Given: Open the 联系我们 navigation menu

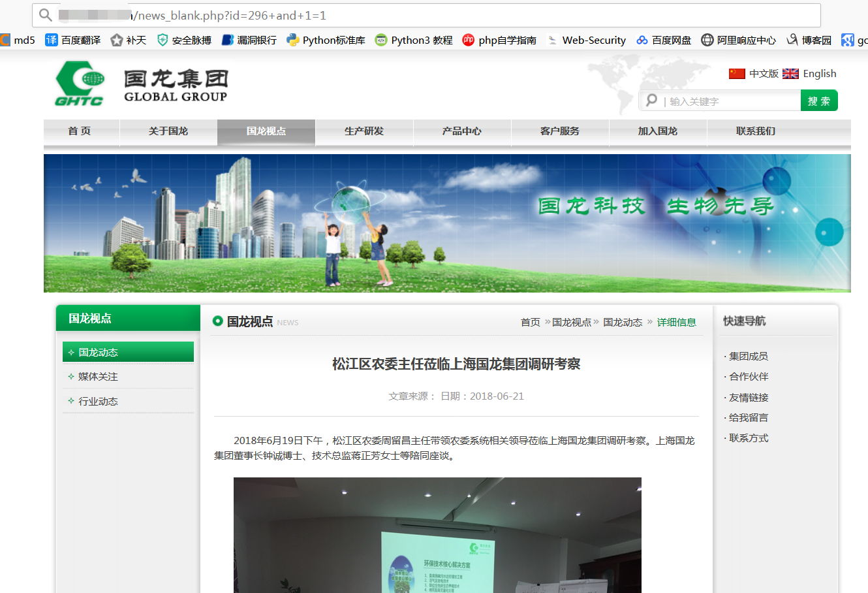Looking at the screenshot, I should (756, 131).
